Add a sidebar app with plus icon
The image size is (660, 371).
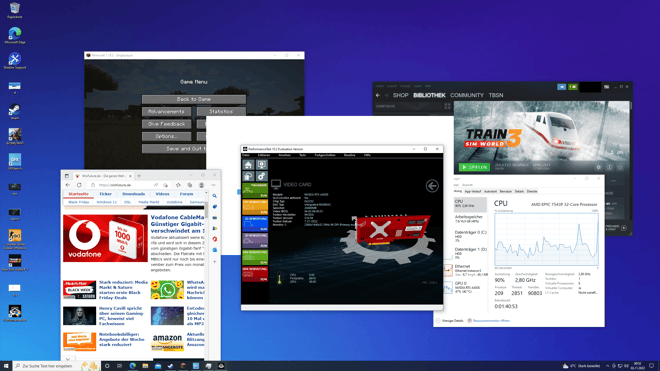215,262
